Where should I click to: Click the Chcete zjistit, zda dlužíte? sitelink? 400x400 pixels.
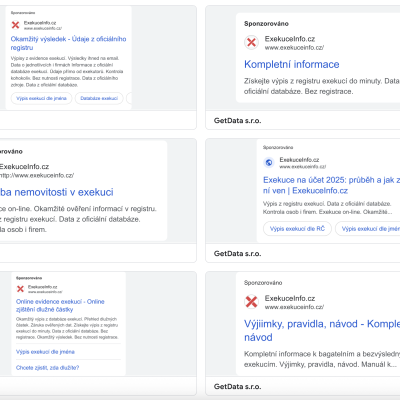click(47, 368)
